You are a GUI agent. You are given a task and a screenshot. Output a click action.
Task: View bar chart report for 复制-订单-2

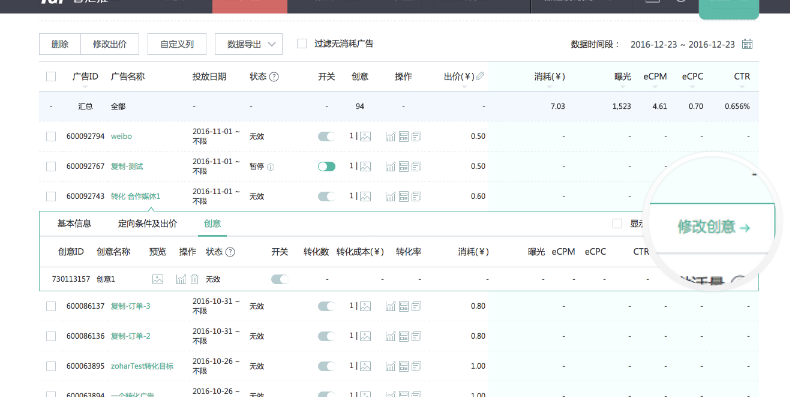pyautogui.click(x=390, y=336)
